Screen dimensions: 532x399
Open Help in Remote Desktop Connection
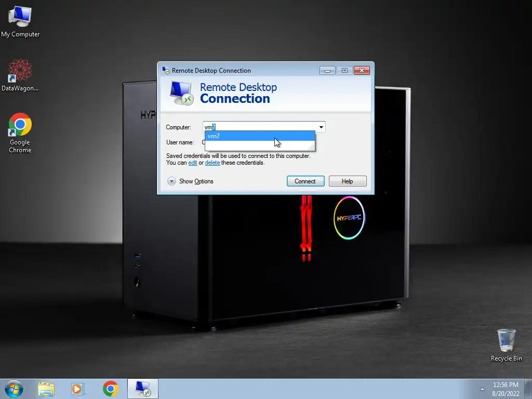pyautogui.click(x=348, y=181)
